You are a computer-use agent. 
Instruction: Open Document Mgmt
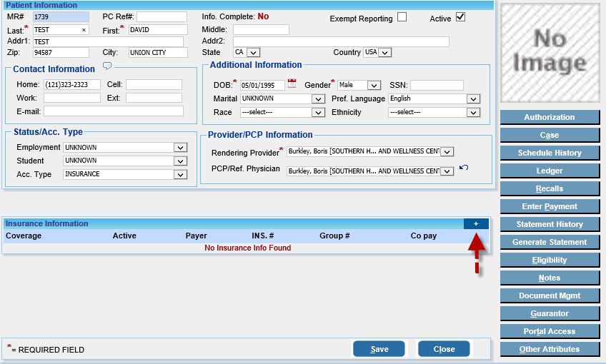pos(549,295)
